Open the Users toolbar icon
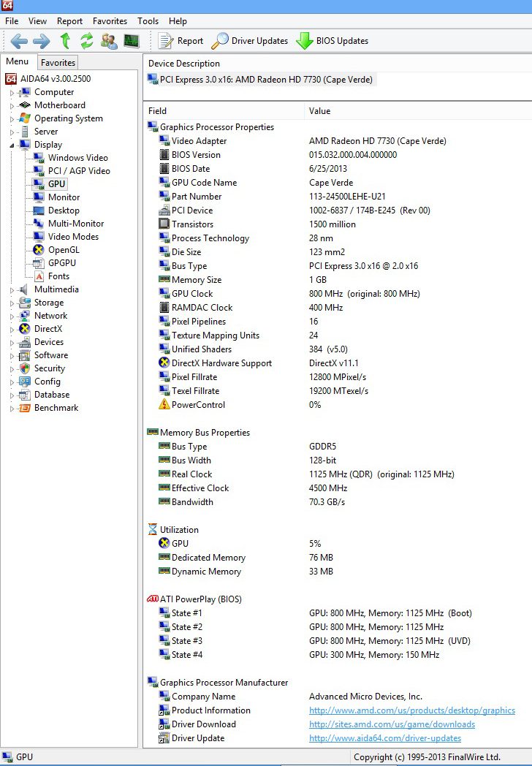Viewport: 532px width, 766px height. tap(109, 41)
